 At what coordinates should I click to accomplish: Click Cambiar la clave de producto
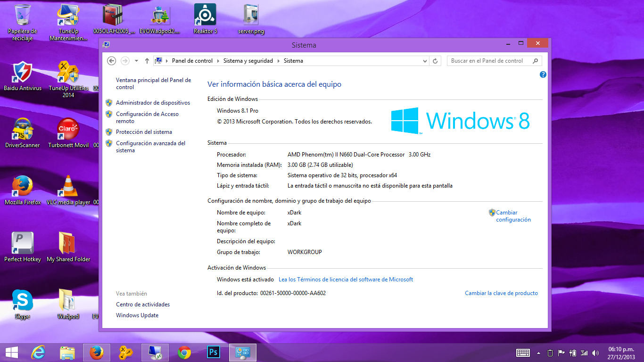click(501, 293)
